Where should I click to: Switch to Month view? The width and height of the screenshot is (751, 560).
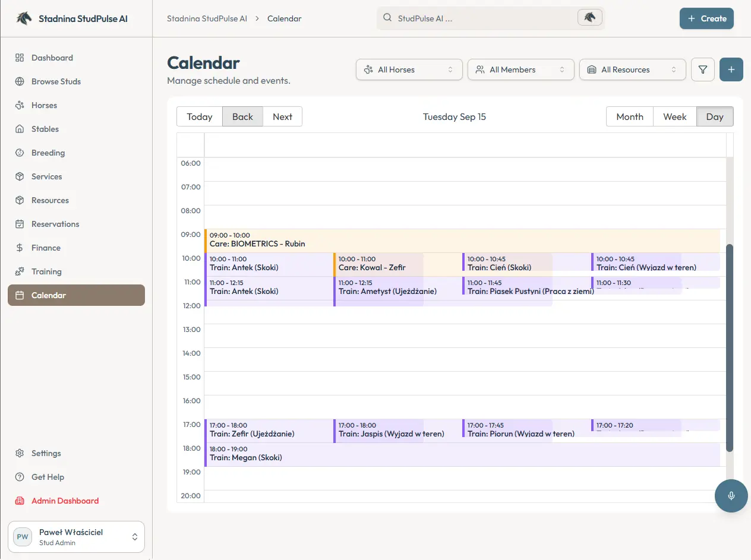(x=630, y=116)
